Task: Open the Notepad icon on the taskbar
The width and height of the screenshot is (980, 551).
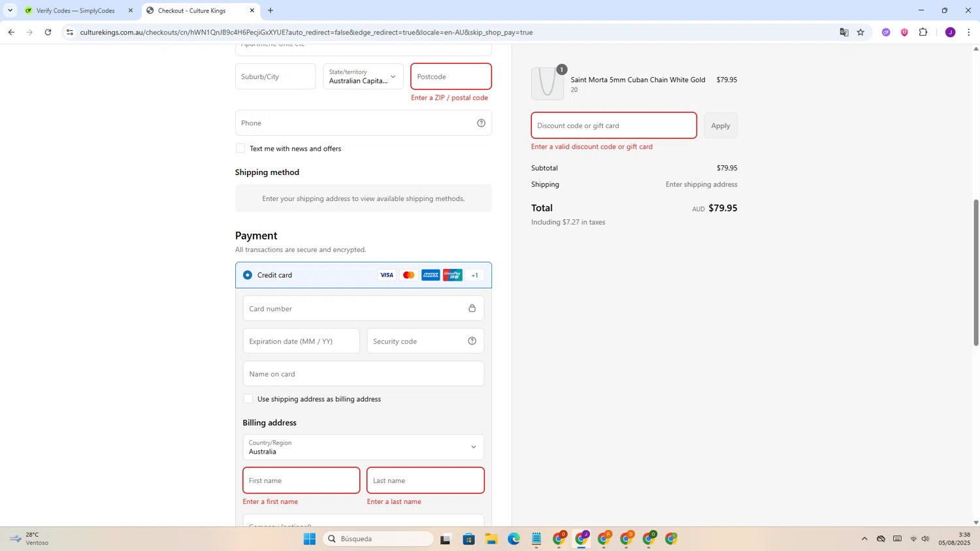Action: [x=536, y=539]
